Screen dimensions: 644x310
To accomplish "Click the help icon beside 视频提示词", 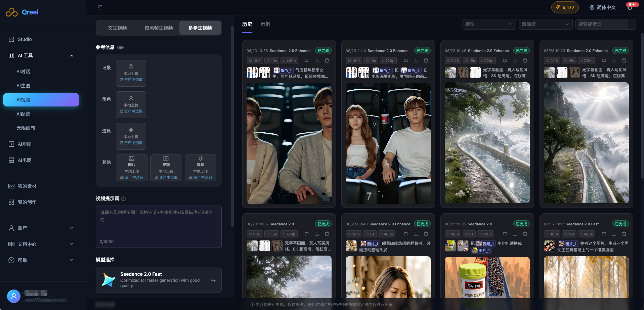I will (x=124, y=199).
